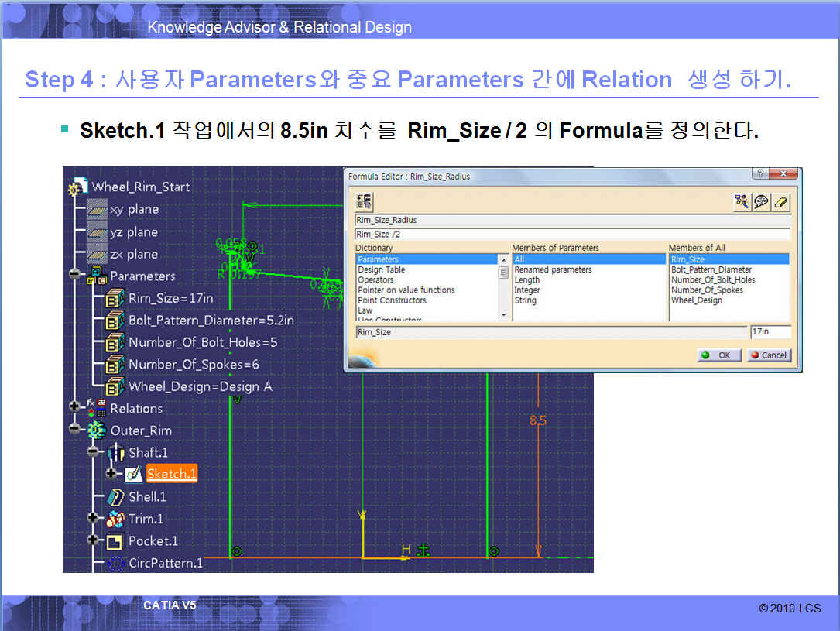Click the Shell.1 feature icon

point(116,497)
